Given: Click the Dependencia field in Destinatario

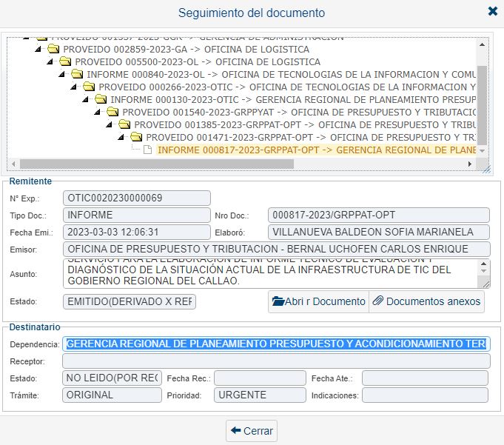Looking at the screenshot, I should [277, 344].
